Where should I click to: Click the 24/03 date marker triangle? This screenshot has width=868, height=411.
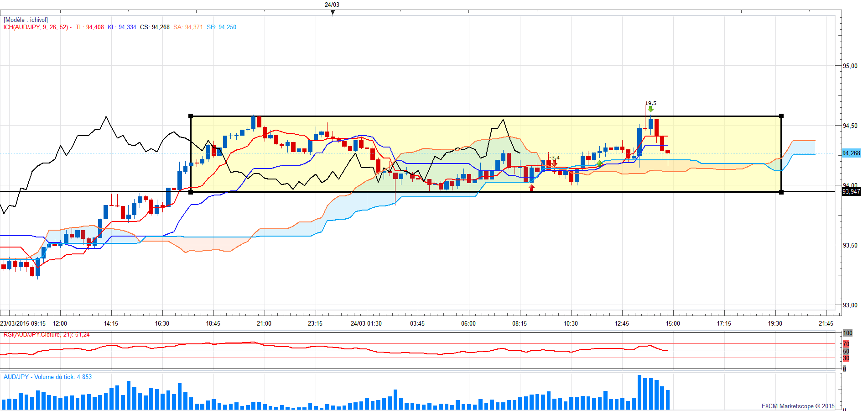click(x=333, y=12)
